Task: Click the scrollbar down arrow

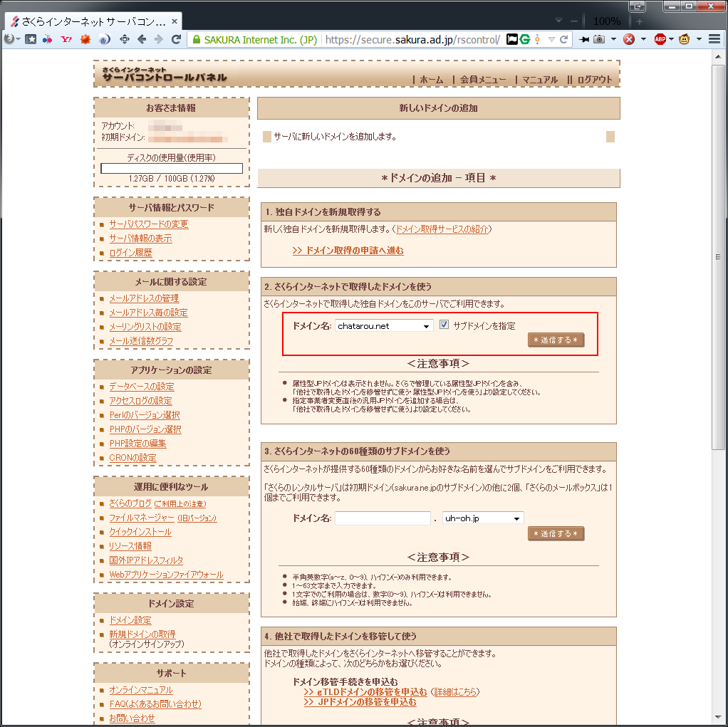Action: (718, 718)
